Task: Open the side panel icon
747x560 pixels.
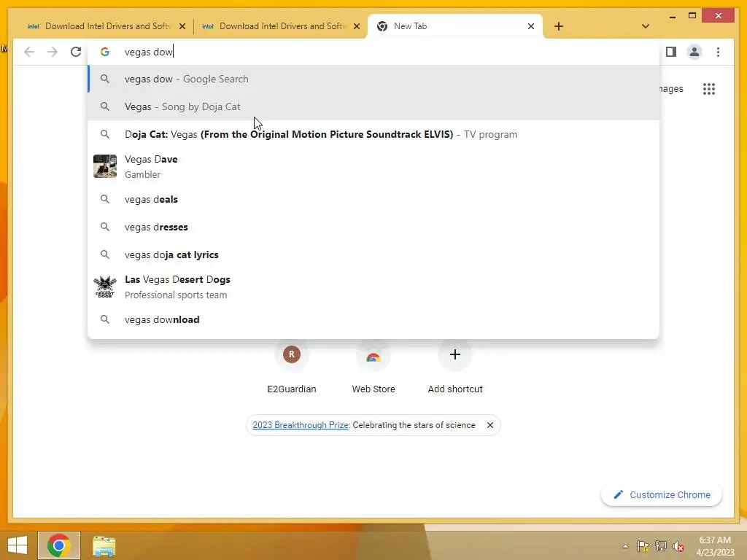Action: pos(671,52)
